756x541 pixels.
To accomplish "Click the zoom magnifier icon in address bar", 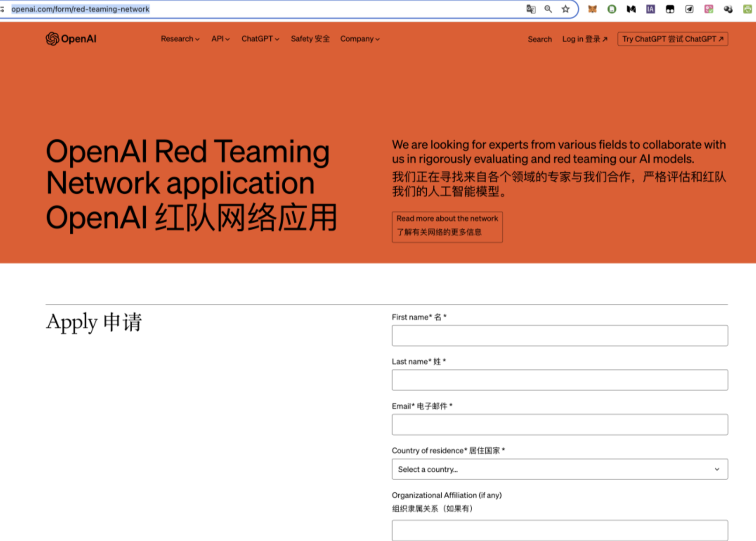I will pos(548,9).
